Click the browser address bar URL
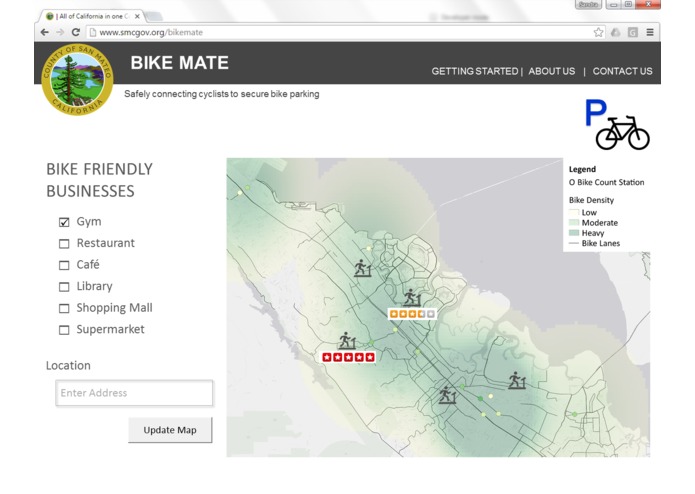The width and height of the screenshot is (695, 494). pos(151,32)
